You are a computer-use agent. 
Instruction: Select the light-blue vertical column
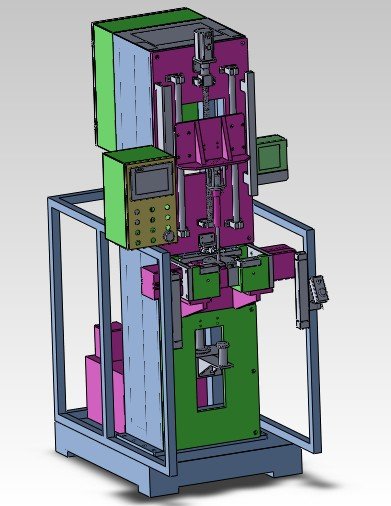click(x=142, y=343)
